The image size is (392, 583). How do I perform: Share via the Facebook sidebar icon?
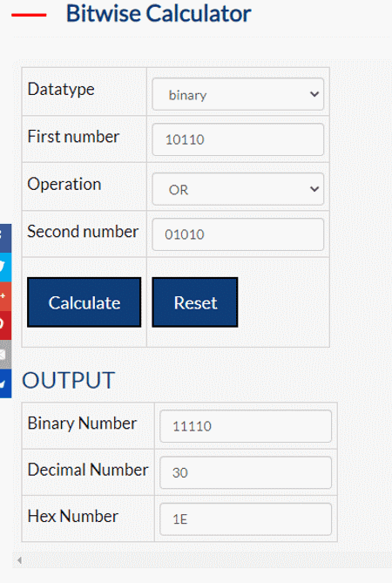click(x=5, y=238)
